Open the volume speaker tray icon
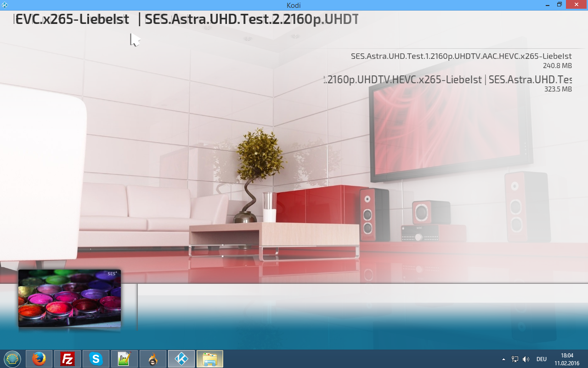The height and width of the screenshot is (368, 588). [x=526, y=359]
